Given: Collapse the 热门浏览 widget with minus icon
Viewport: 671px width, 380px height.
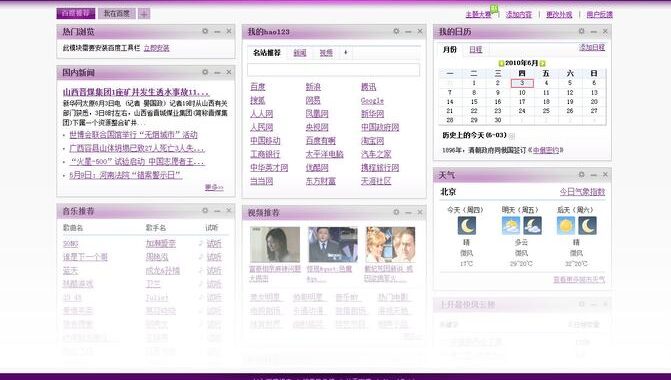Looking at the screenshot, I should [217, 32].
